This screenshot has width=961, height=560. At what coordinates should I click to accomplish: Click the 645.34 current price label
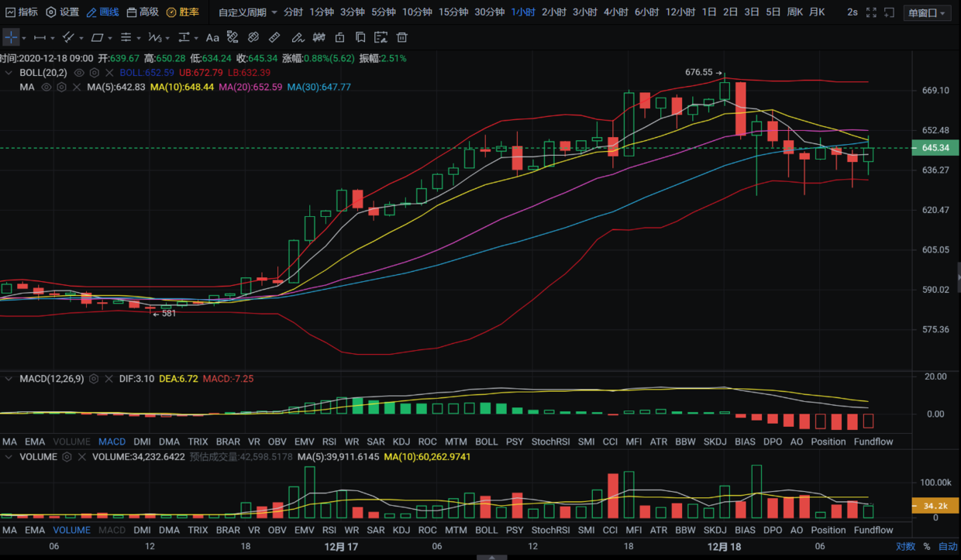click(936, 148)
